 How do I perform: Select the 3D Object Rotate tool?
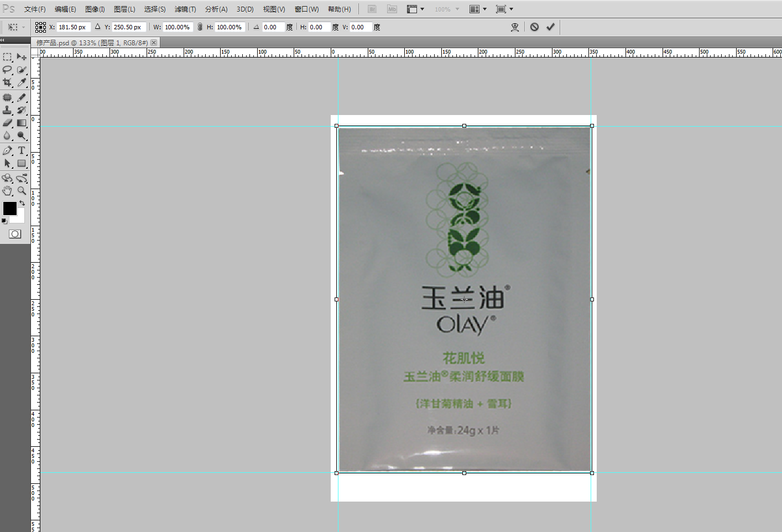(x=7, y=178)
